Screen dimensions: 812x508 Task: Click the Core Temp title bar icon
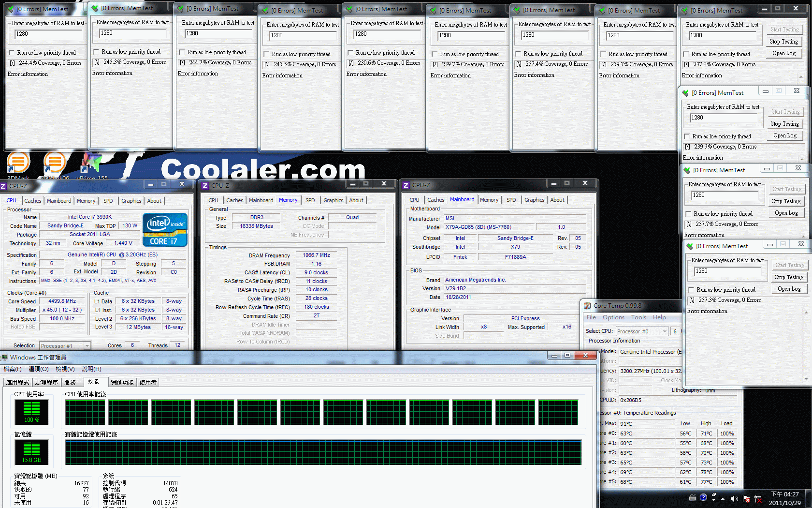pyautogui.click(x=587, y=306)
